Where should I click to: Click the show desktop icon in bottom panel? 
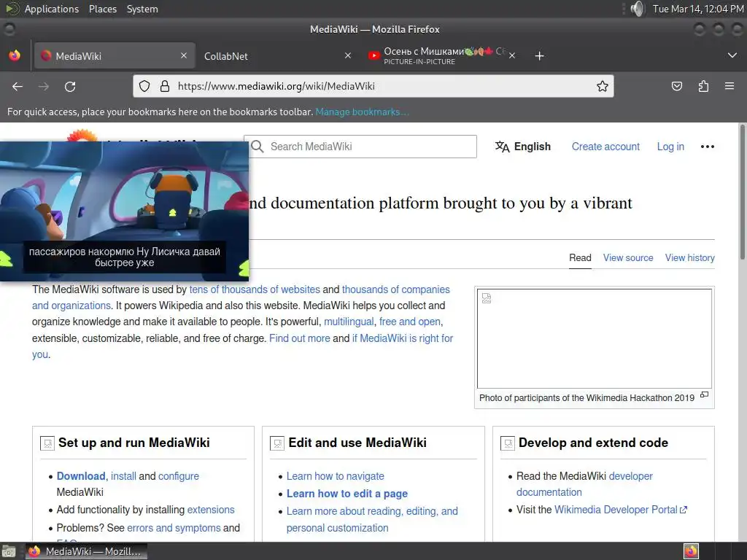9,551
